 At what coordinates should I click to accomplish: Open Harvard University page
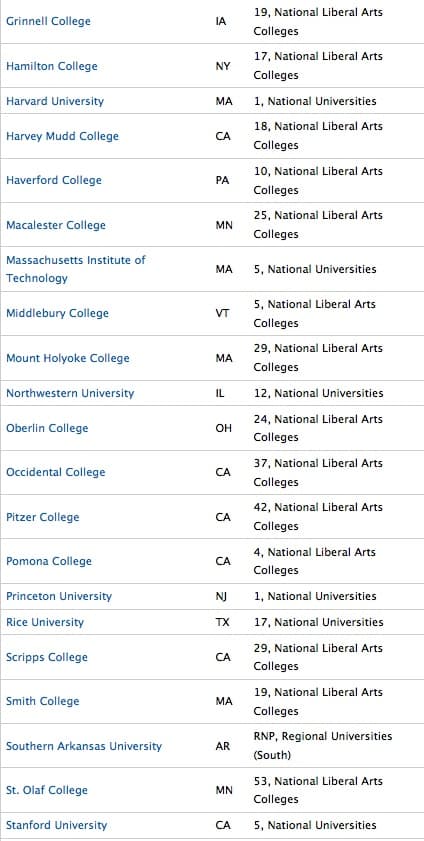[55, 101]
